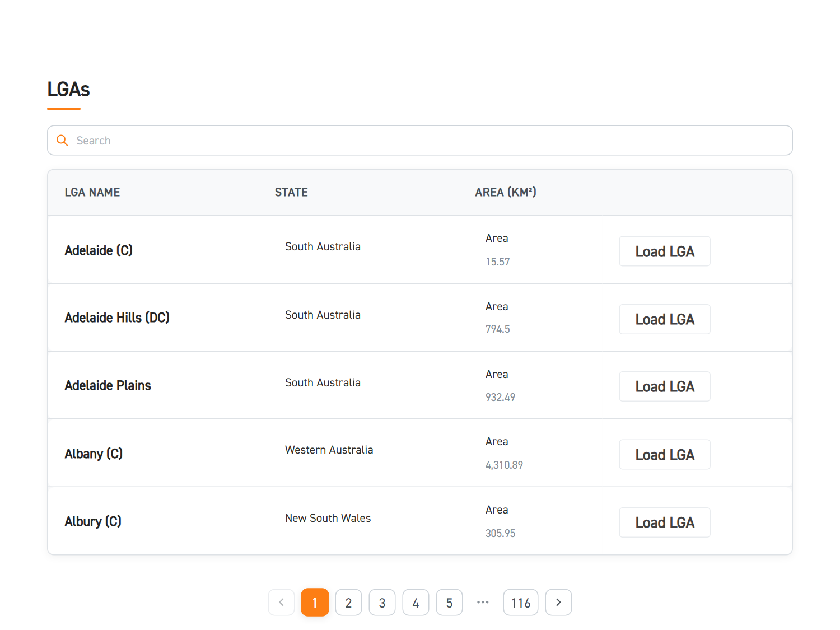Select the Adelaide Hills (DC) row name
Screen dimensions: 840x630
[x=117, y=318]
